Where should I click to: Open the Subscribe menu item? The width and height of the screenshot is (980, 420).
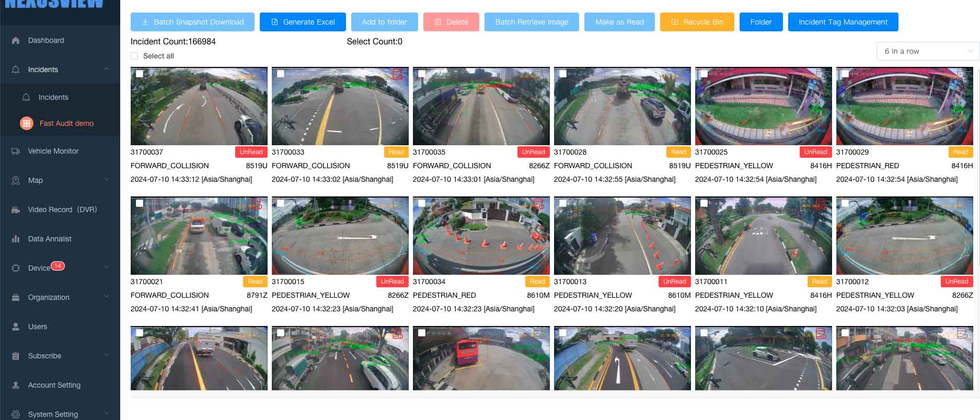click(x=44, y=356)
